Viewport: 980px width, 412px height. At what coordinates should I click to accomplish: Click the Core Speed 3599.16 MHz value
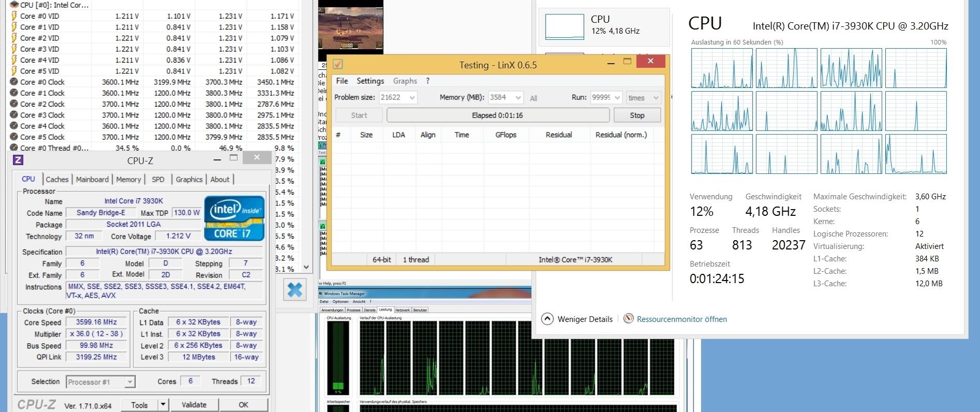pyautogui.click(x=96, y=322)
